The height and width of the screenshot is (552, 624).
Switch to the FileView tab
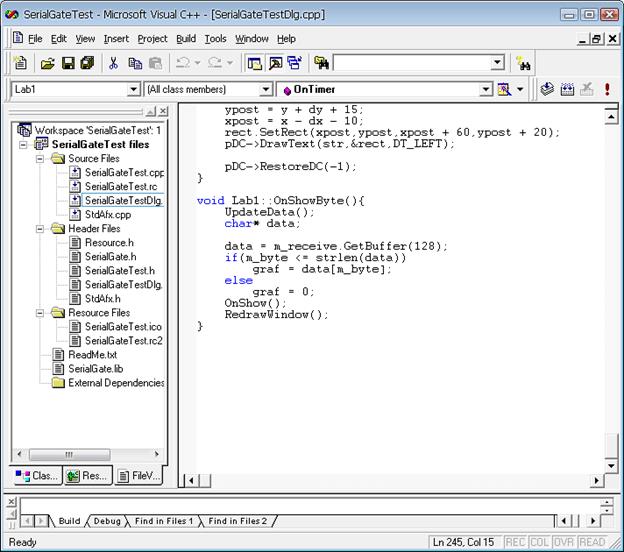139,476
